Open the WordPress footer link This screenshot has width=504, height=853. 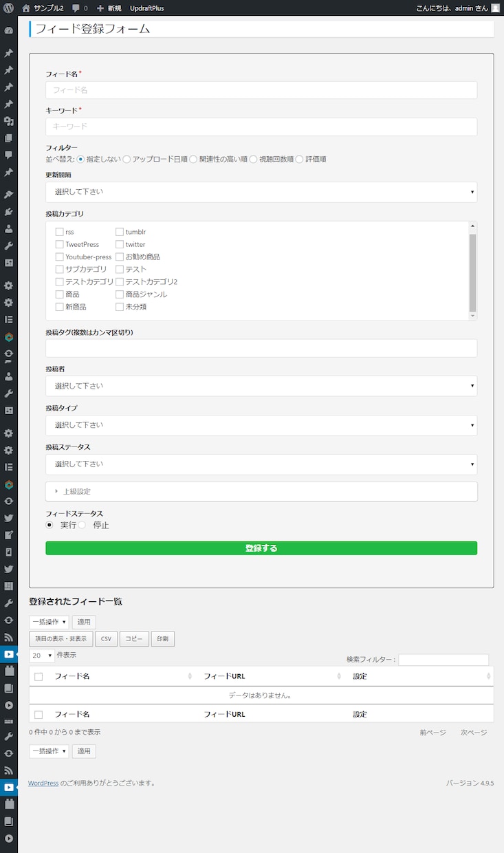43,783
